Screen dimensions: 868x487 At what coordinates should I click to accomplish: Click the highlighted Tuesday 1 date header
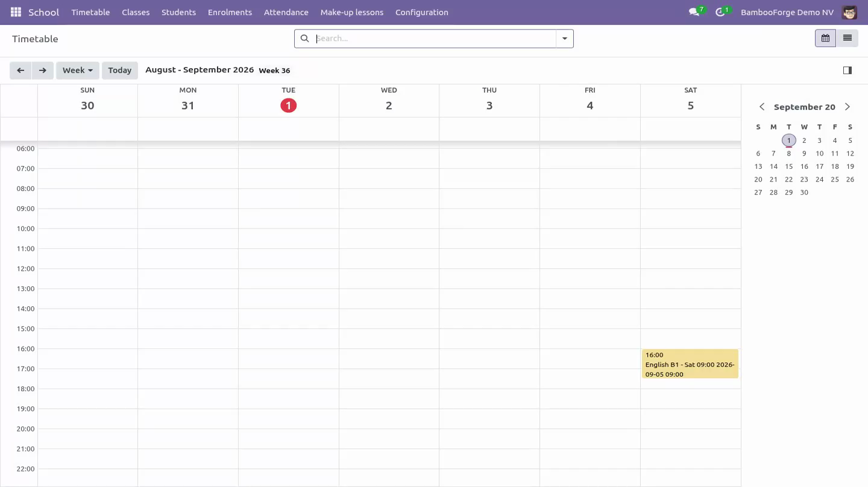[289, 105]
